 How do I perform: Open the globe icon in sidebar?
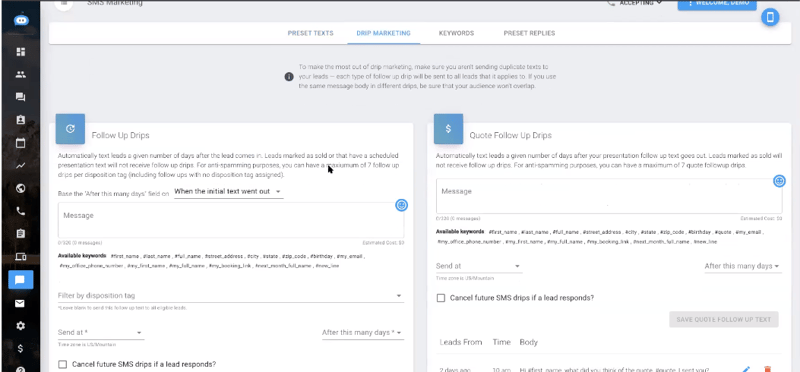20,188
